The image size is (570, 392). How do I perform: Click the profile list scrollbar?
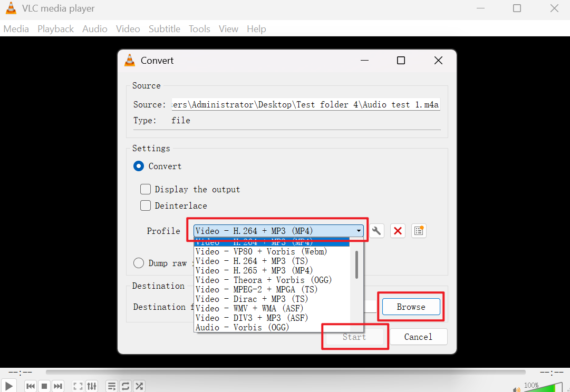point(356,265)
